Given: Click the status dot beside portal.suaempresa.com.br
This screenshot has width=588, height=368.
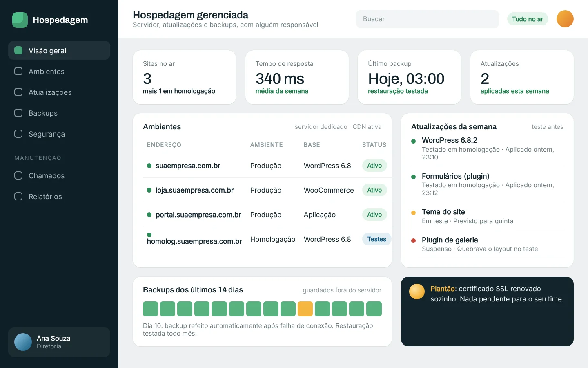Looking at the screenshot, I should pos(149,215).
